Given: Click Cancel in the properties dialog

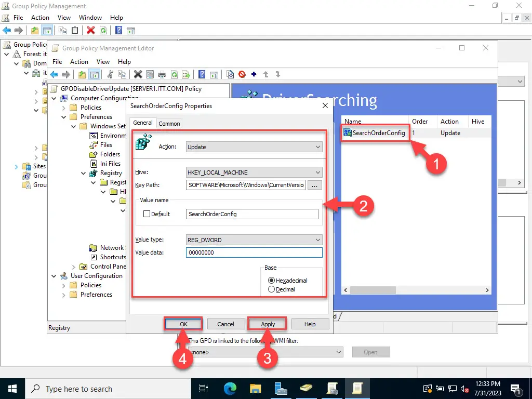Looking at the screenshot, I should pyautogui.click(x=225, y=324).
